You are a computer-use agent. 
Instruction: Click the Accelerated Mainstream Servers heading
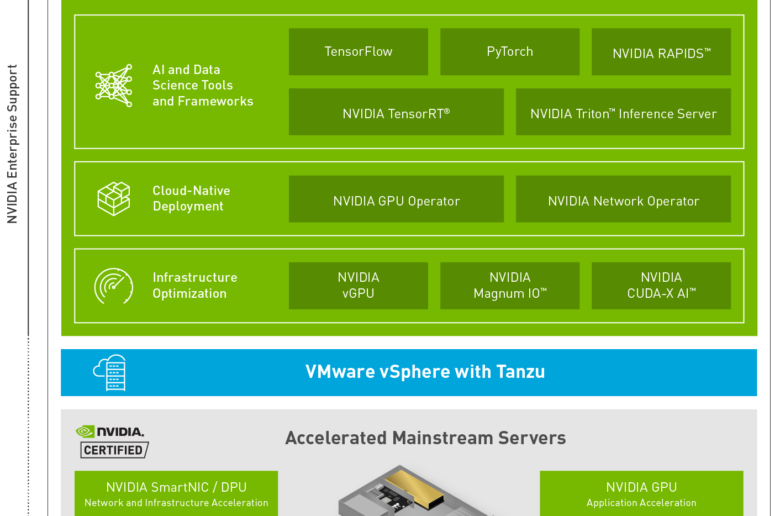tap(425, 438)
